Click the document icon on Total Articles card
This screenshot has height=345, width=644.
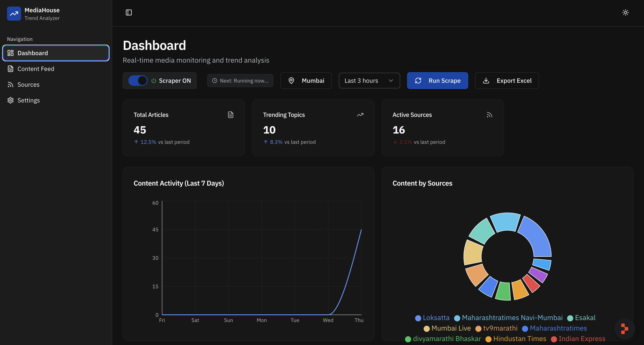pyautogui.click(x=230, y=115)
